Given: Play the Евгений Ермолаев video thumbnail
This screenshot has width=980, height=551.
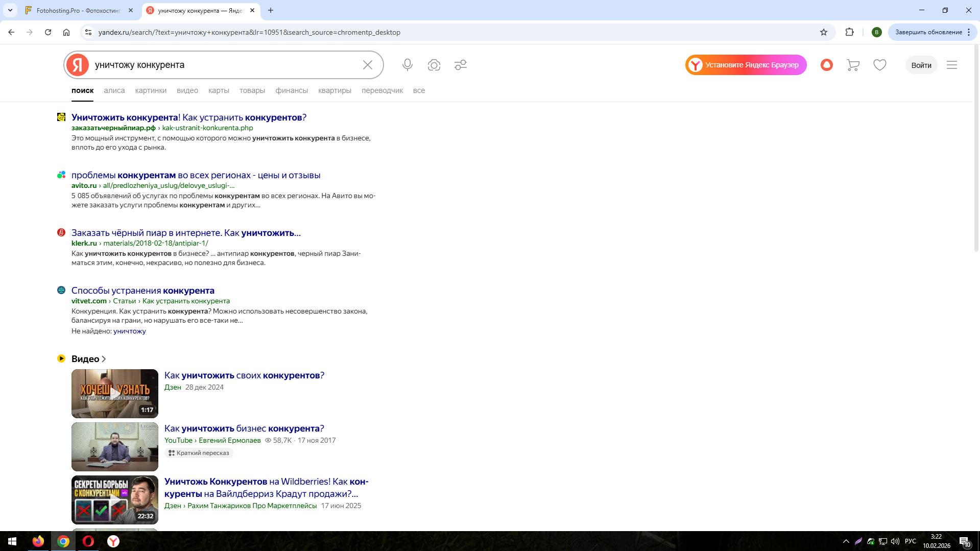Looking at the screenshot, I should [115, 447].
